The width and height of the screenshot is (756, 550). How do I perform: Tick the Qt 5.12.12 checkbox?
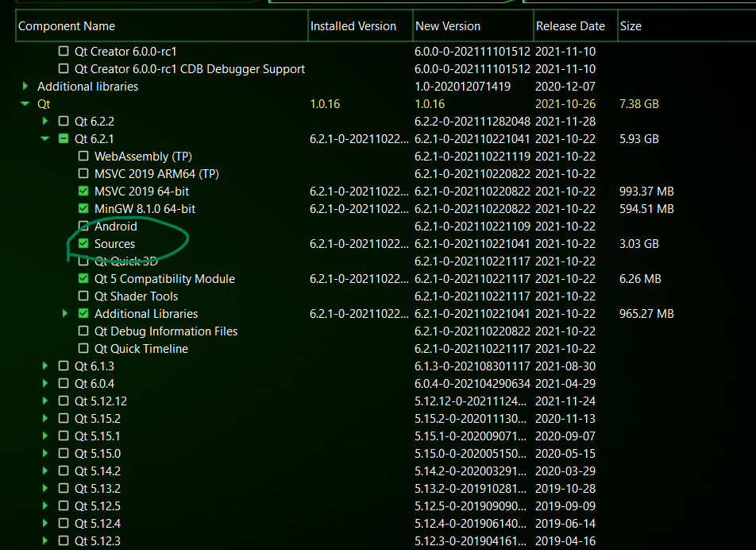(64, 401)
